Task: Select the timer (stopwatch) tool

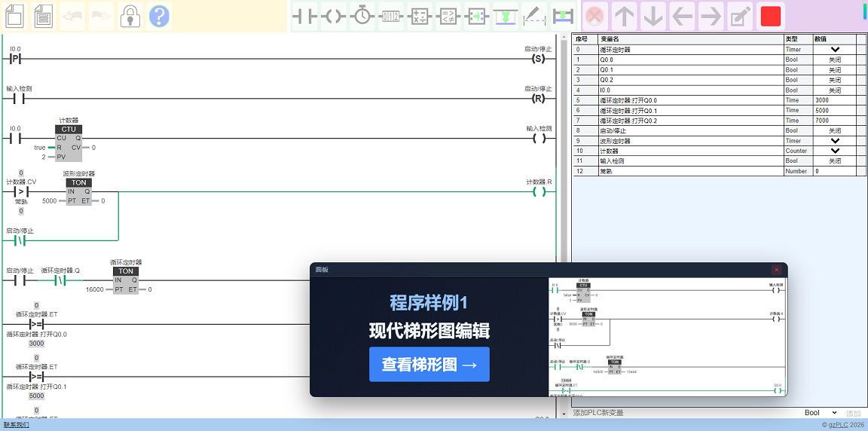Action: click(362, 17)
